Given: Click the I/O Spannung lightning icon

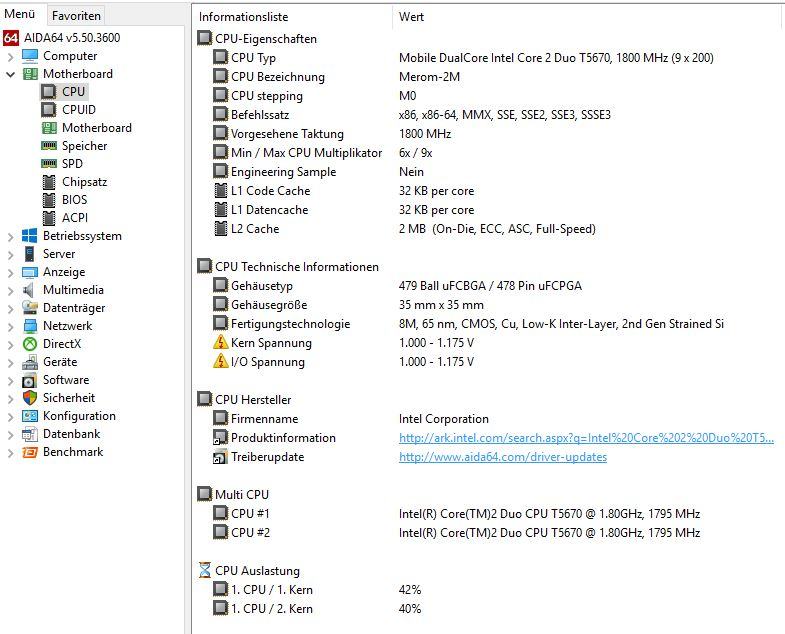Looking at the screenshot, I should (x=221, y=362).
